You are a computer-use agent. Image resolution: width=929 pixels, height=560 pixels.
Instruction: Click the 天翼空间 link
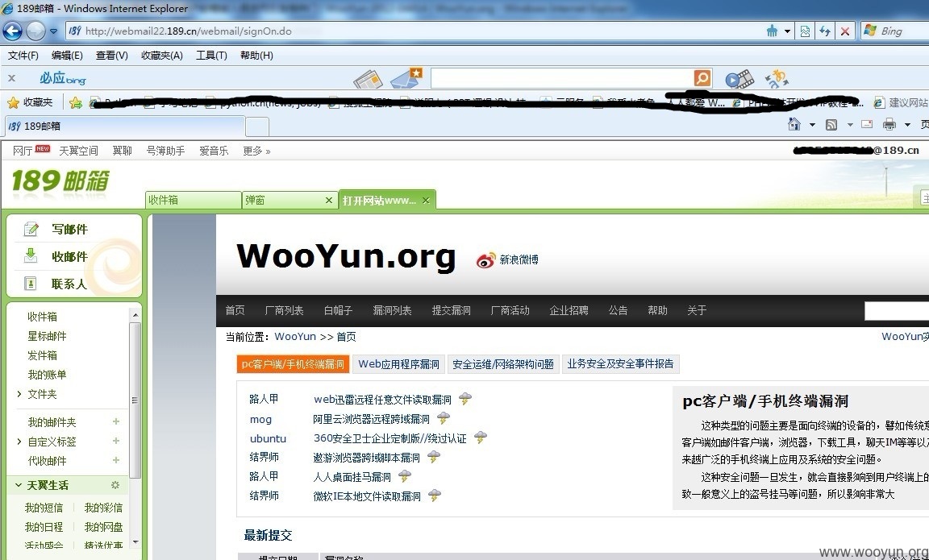pos(78,151)
